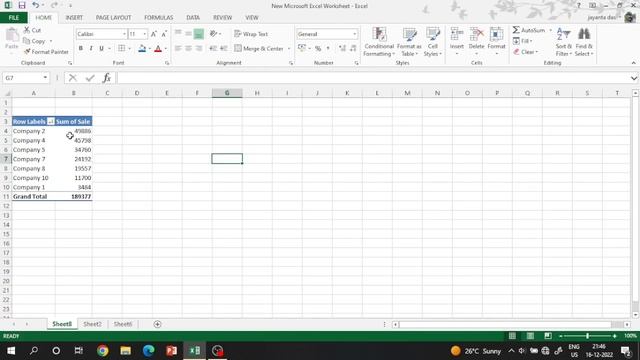Switch to the INSERT ribbon tab
This screenshot has height=360, width=640.
[x=74, y=18]
